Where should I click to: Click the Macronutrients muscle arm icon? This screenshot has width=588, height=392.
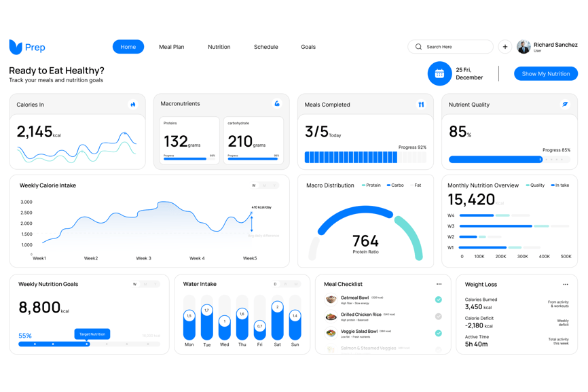[277, 104]
